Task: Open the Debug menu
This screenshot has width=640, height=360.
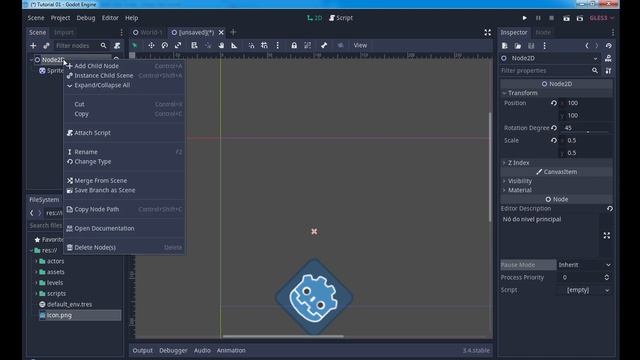Action: coord(86,18)
